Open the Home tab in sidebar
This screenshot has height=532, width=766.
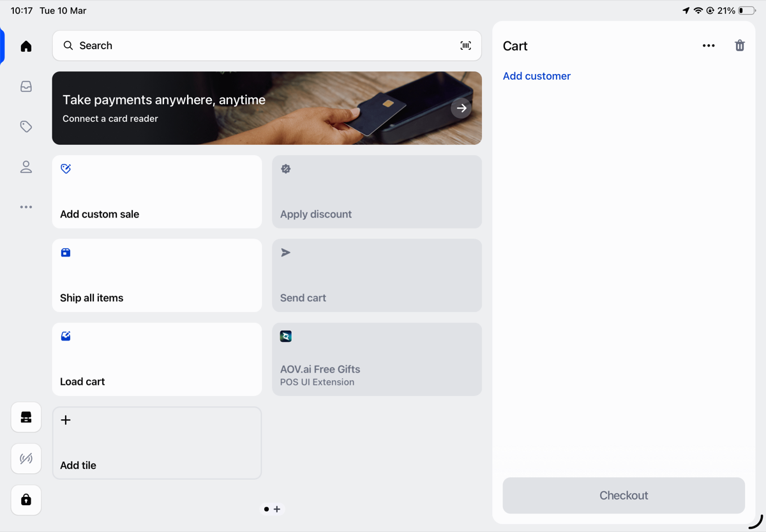[26, 46]
